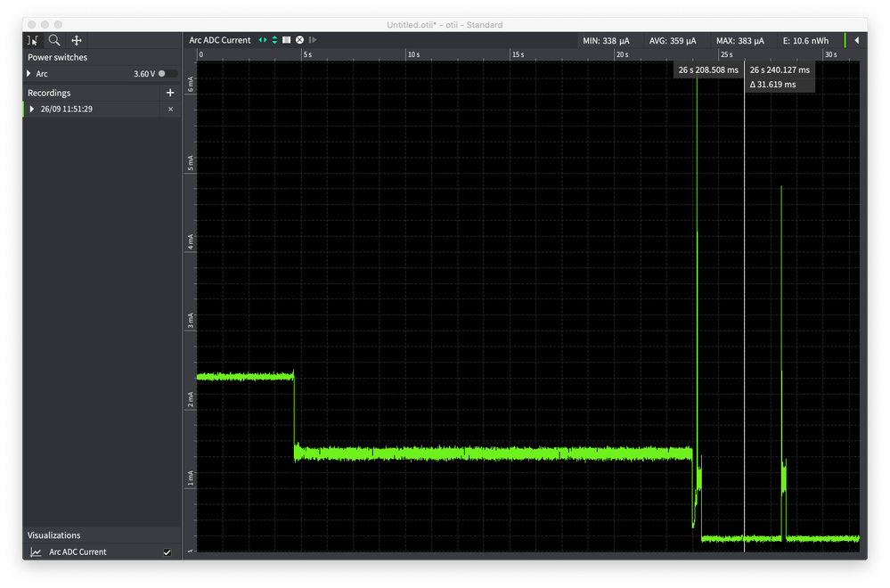This screenshot has height=588, width=890.
Task: Fit graph horizontally with the arrows icon
Action: pos(262,40)
